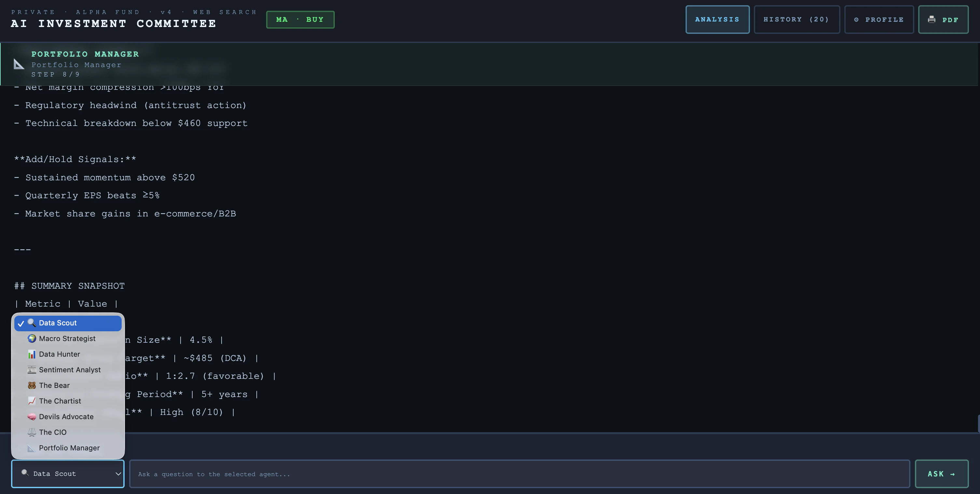Focus the ask a question input field
This screenshot has width=980, height=494.
pos(519,474)
